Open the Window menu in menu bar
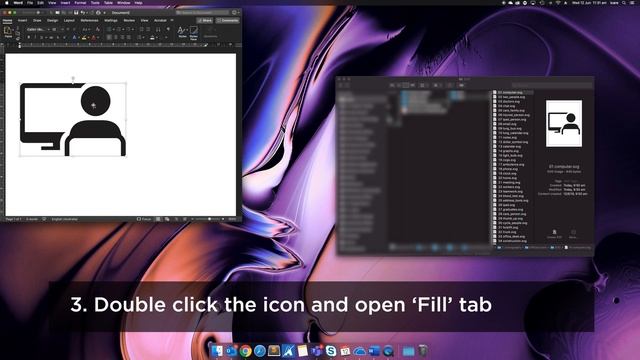 [124, 3]
